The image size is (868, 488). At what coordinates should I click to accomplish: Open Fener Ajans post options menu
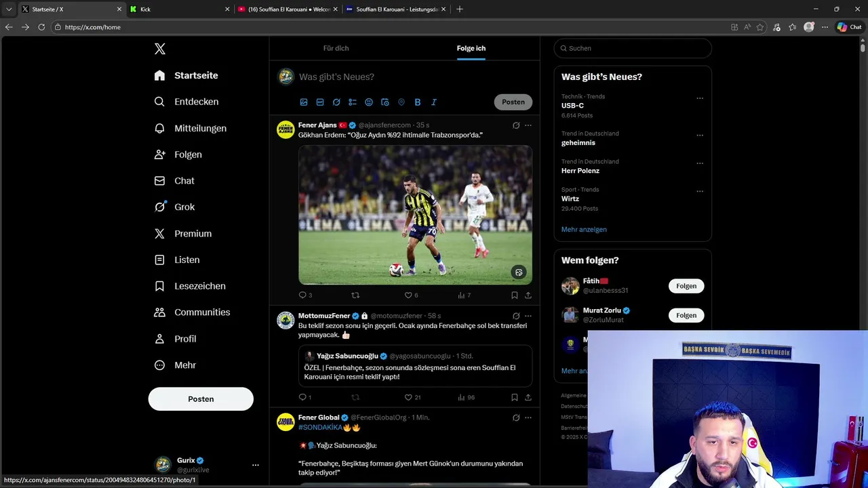coord(528,125)
